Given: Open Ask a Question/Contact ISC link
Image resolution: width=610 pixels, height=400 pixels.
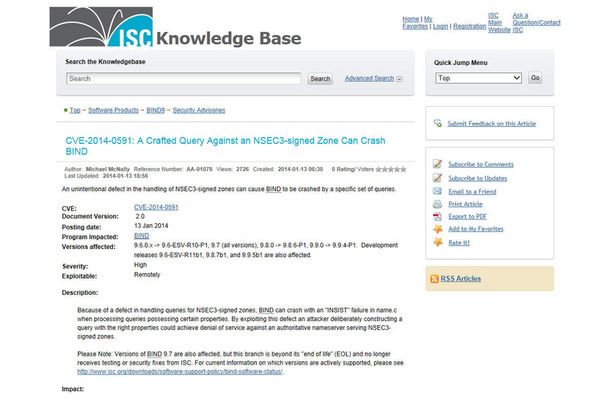Looking at the screenshot, I should pos(536,23).
